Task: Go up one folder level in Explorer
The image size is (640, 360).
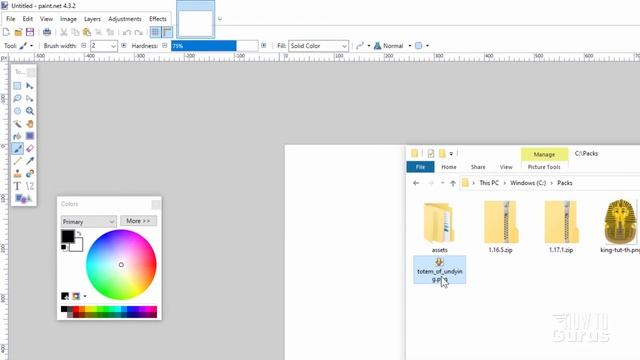Action: pos(453,183)
